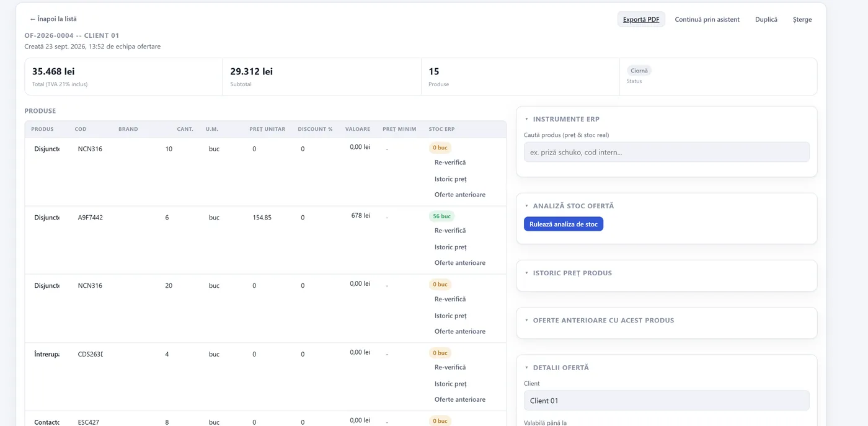Duplicate the offer with Duplică
868x426 pixels.
(766, 19)
